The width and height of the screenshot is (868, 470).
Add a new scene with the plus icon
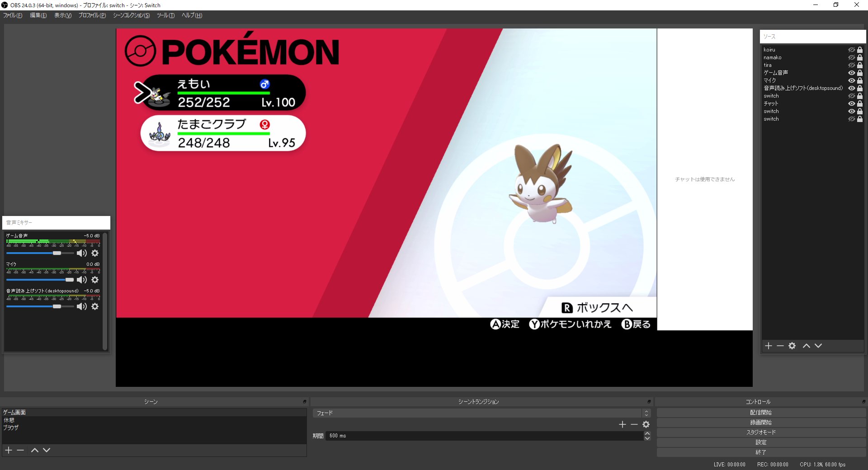pyautogui.click(x=9, y=450)
